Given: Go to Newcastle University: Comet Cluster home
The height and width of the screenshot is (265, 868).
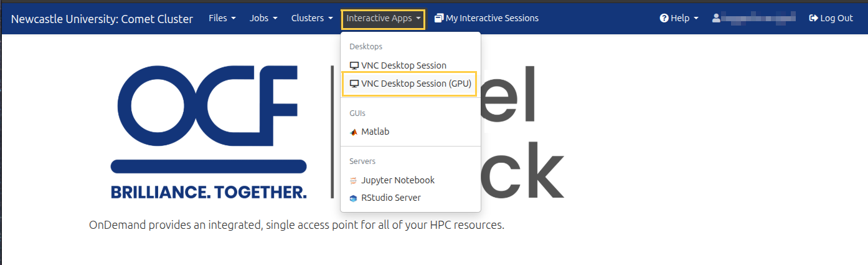Looking at the screenshot, I should [102, 19].
